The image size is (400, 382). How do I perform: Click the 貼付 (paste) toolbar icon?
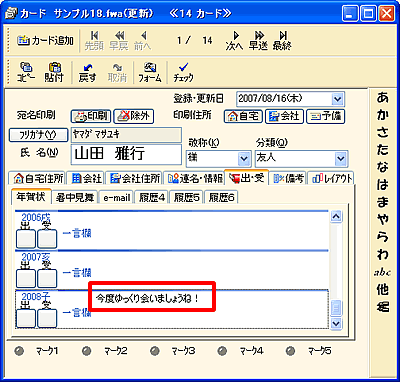[54, 72]
